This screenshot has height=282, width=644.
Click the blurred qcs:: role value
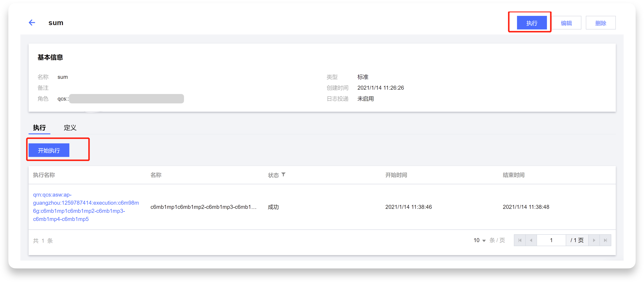pos(126,99)
